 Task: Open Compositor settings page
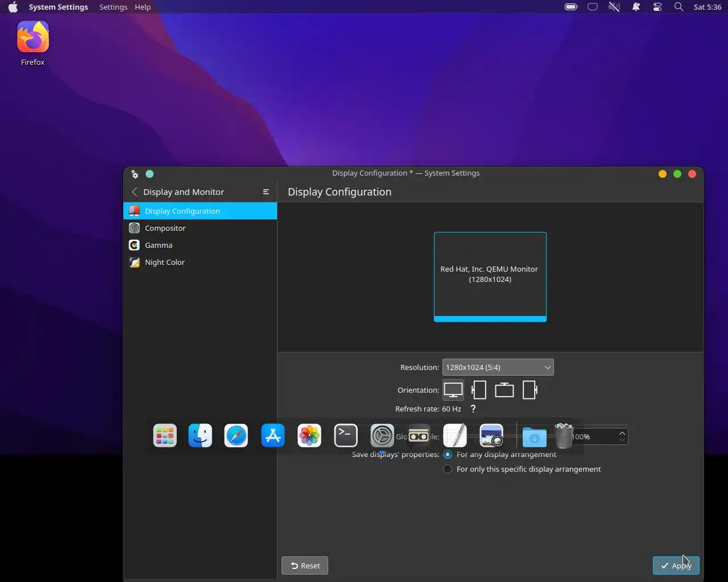pyautogui.click(x=200, y=228)
